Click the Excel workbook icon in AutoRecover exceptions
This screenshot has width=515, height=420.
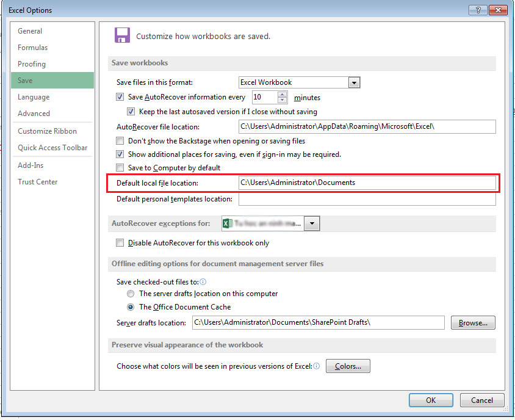pyautogui.click(x=228, y=223)
